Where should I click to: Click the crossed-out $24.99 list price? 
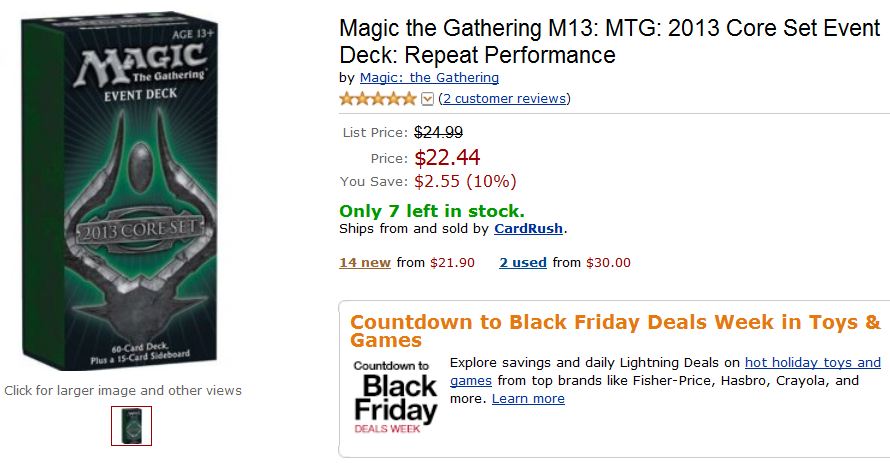pos(438,132)
